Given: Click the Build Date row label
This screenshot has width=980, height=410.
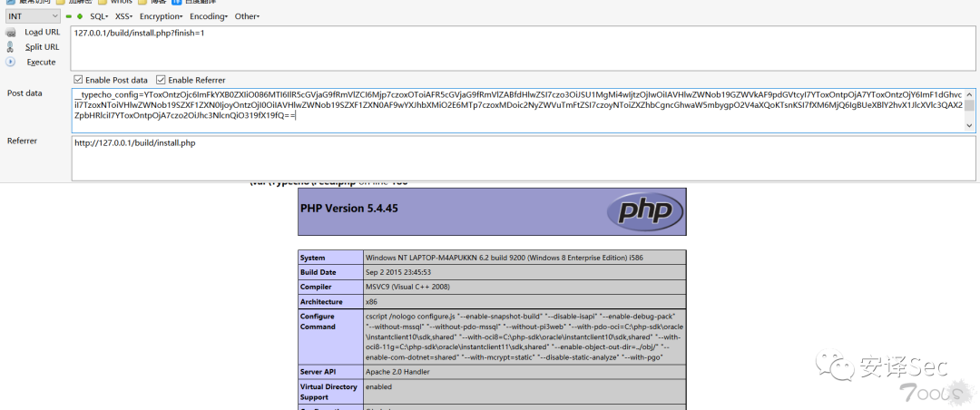Looking at the screenshot, I should pos(318,272).
